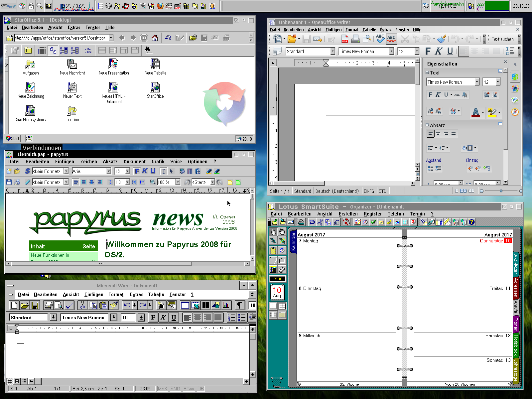Click the save diskette icon in Microsoft Word
This screenshot has width=532, height=399.
click(35, 305)
